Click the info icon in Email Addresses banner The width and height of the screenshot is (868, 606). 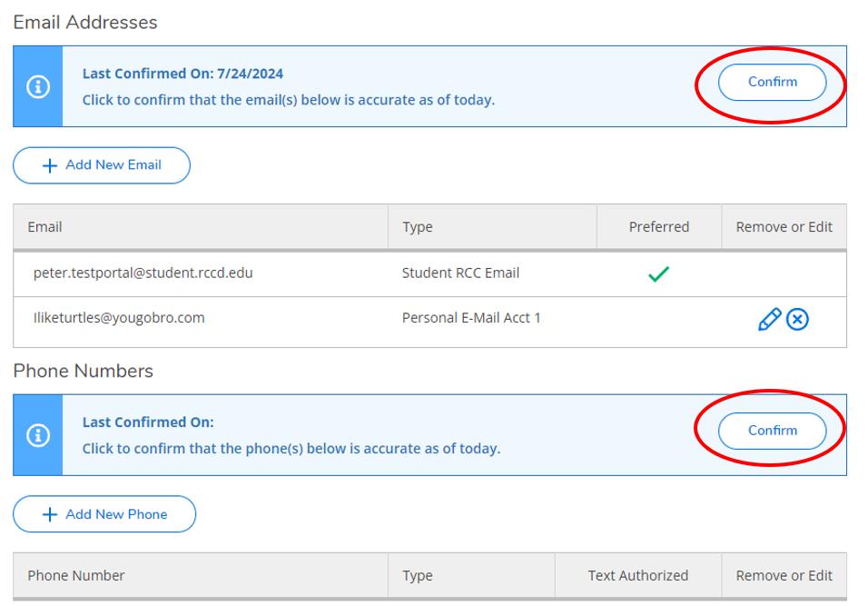[x=38, y=86]
